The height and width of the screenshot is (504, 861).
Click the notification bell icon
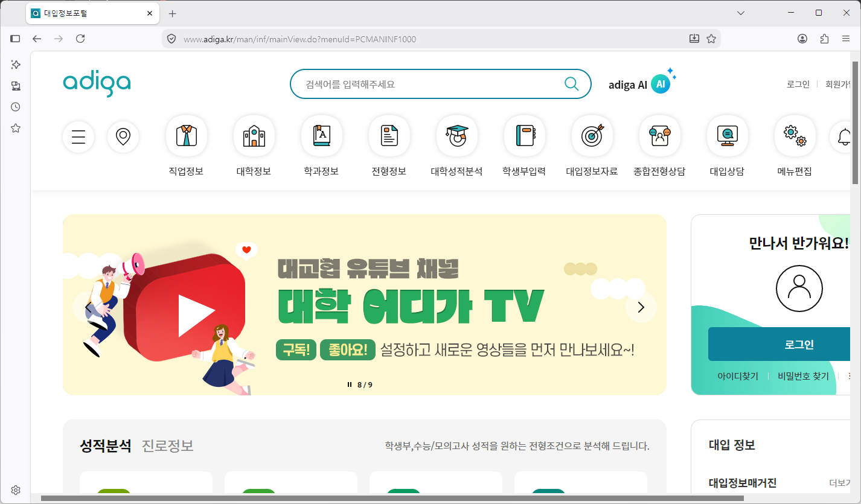[x=843, y=137]
